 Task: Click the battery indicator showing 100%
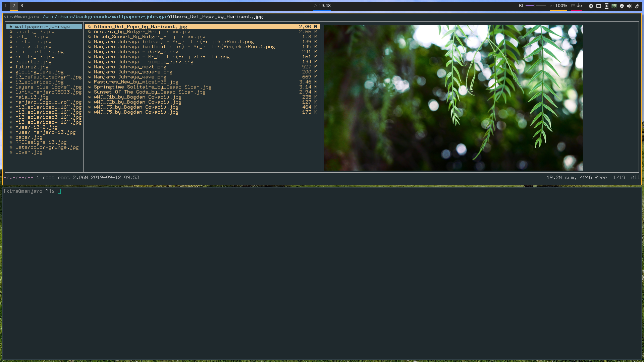click(559, 6)
